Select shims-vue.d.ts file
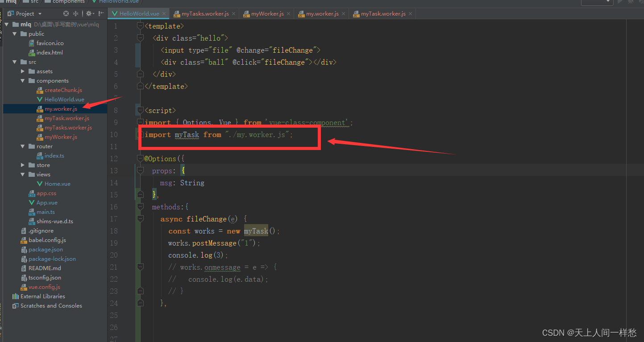This screenshot has width=644, height=342. click(x=50, y=221)
